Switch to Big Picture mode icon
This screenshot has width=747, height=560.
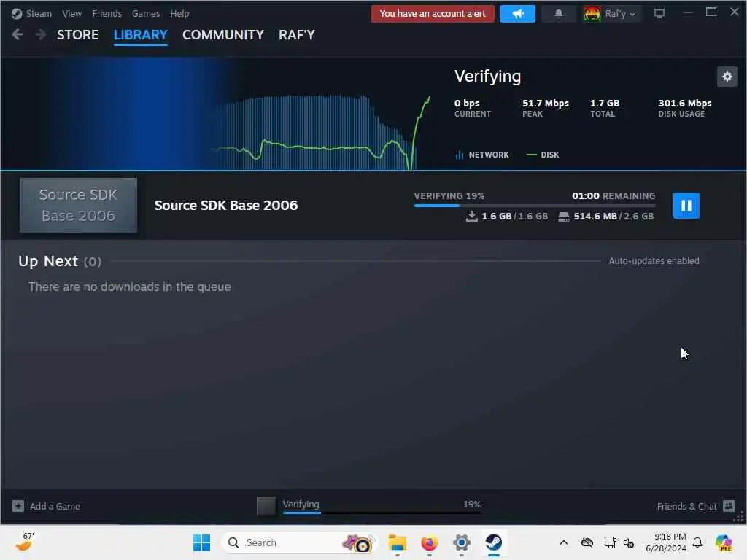(659, 14)
